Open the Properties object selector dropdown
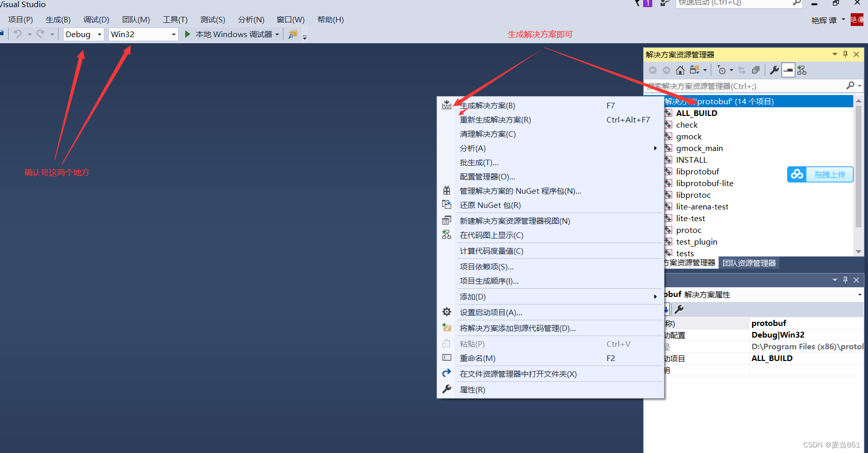 coord(859,295)
